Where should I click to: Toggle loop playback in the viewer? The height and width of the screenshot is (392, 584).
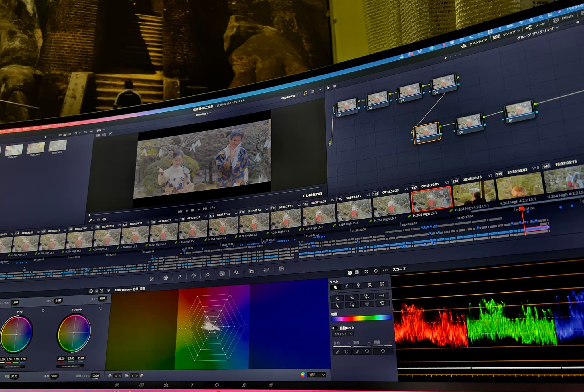click(212, 208)
